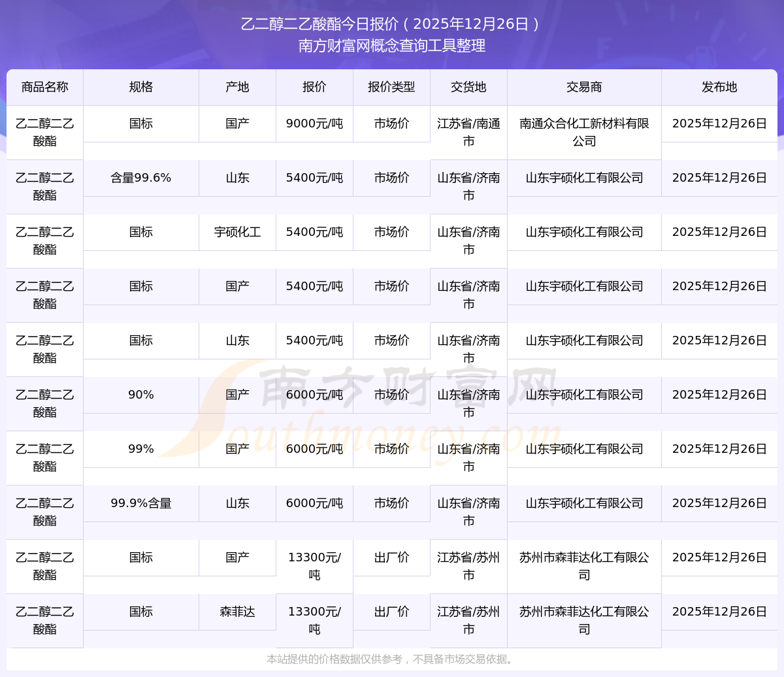Screen dimensions: 784x677
Task: Click the 森菲达 origin cell
Action: pos(237,612)
